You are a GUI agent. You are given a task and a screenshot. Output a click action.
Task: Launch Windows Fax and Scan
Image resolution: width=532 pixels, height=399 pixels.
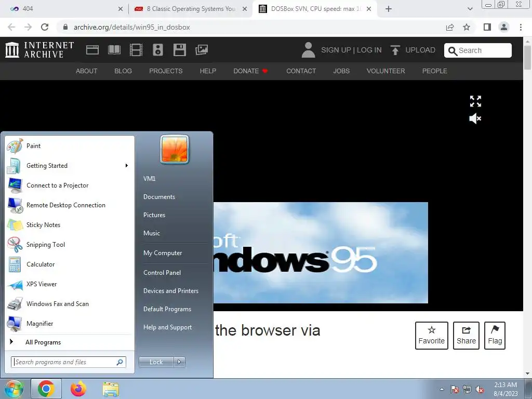(x=70, y=303)
